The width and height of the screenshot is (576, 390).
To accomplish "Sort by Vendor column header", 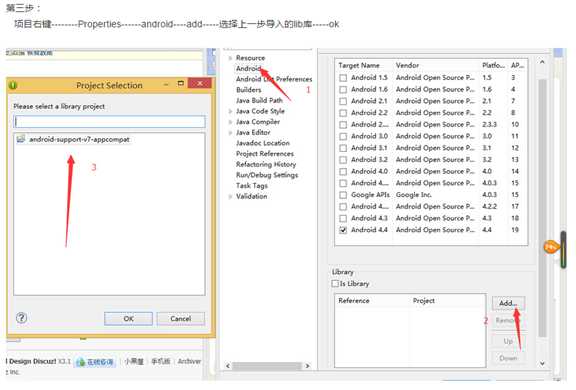I will click(x=407, y=65).
